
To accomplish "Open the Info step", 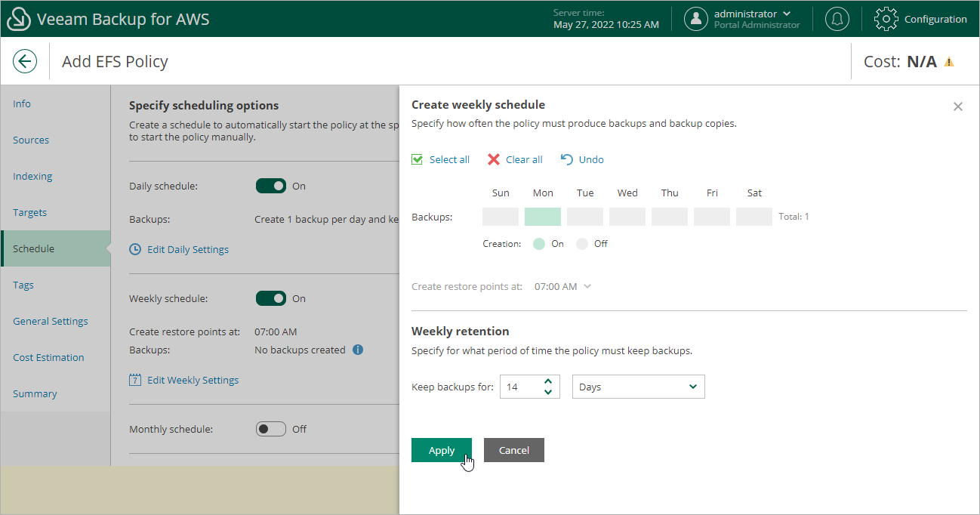I will tap(56, 103).
